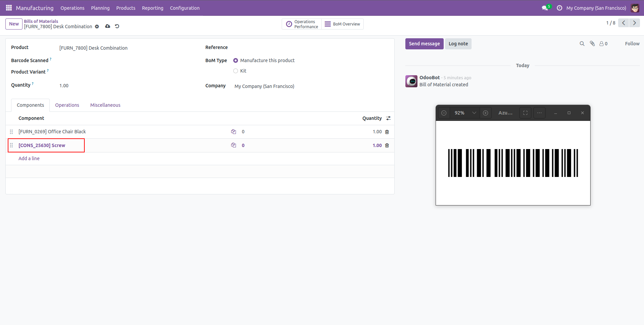This screenshot has height=325, width=644.
Task: Focus the Reference input field
Action: pyautogui.click(x=311, y=47)
